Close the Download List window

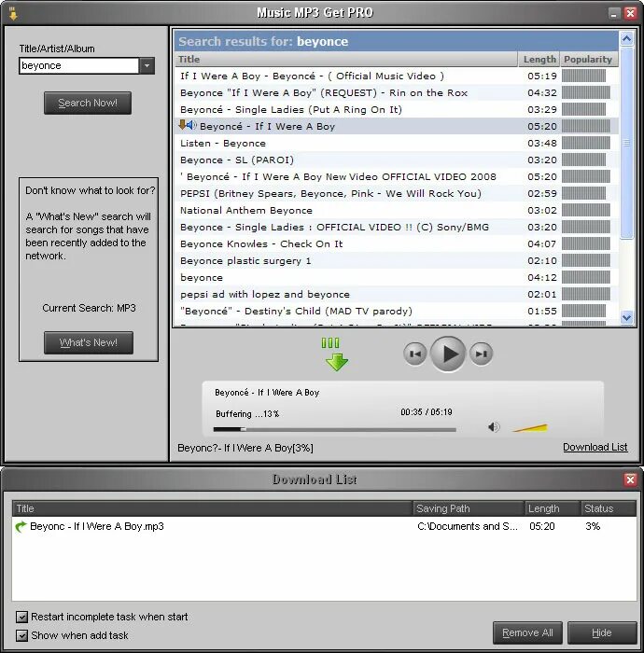click(630, 479)
